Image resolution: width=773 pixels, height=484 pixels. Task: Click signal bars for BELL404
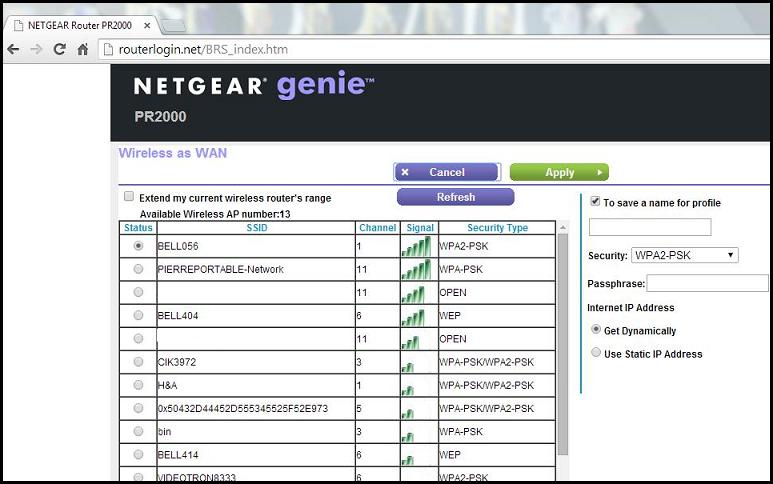pyautogui.click(x=412, y=317)
